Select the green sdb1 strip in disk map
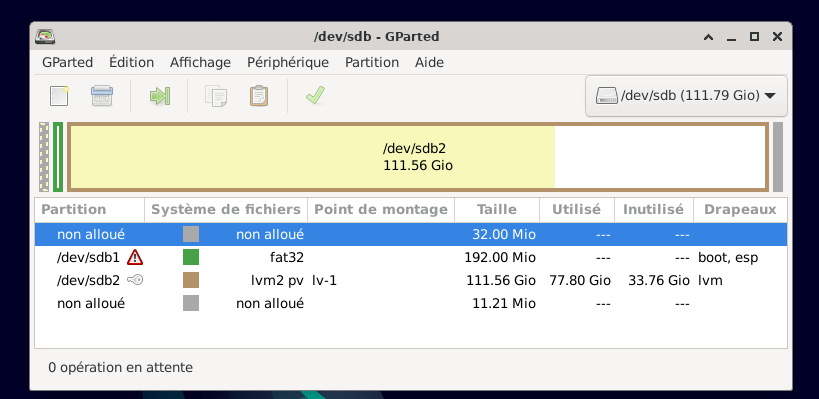Viewport: 819px width, 399px height. coord(58,157)
